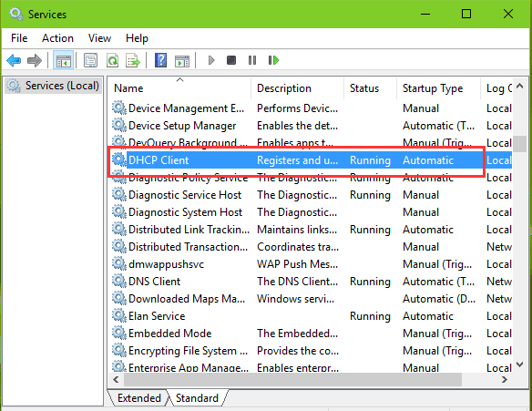Select the Elan Service row

pos(312,316)
